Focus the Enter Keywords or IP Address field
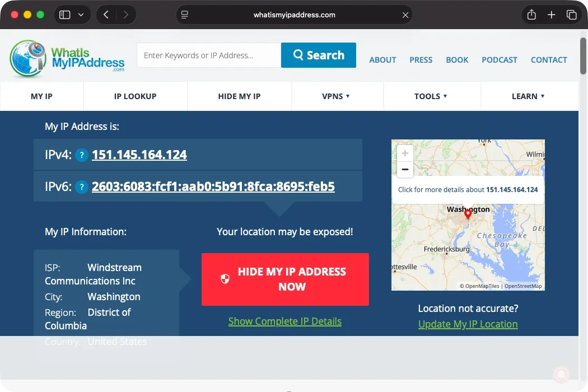This screenshot has height=392, width=588. pyautogui.click(x=209, y=55)
